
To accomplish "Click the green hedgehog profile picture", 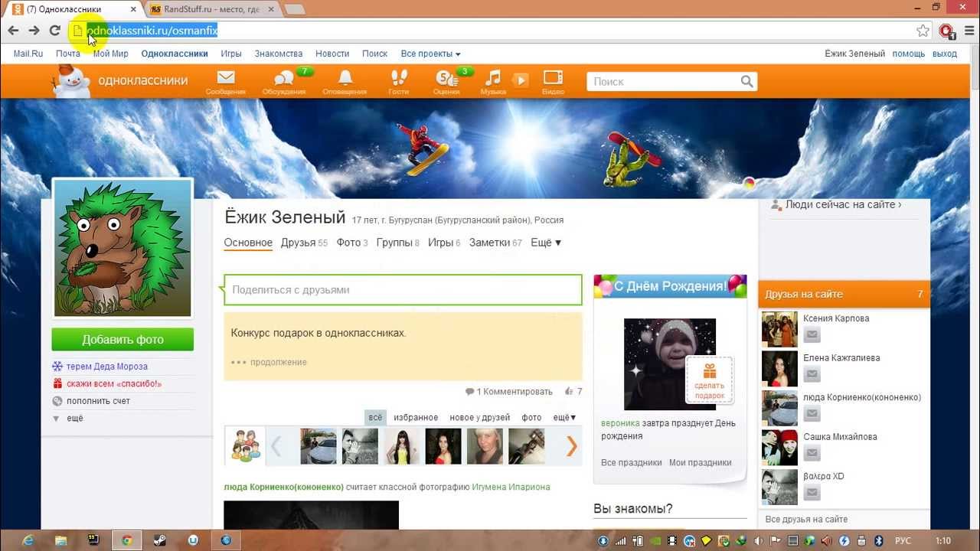I will point(122,248).
